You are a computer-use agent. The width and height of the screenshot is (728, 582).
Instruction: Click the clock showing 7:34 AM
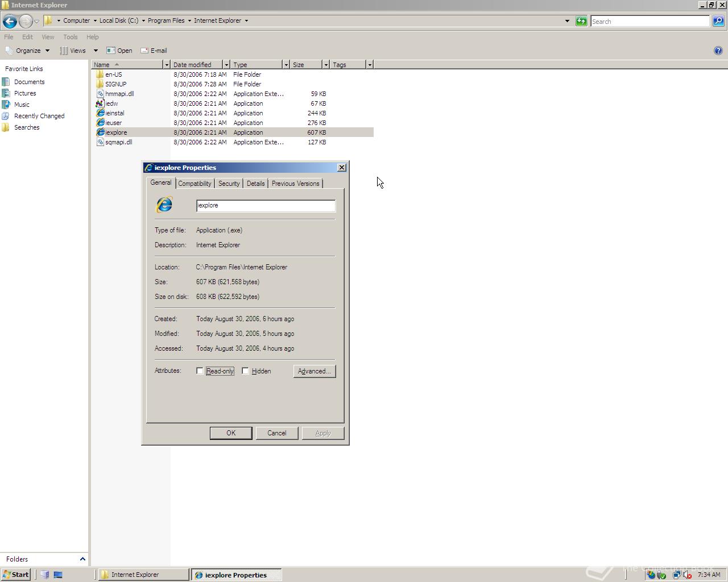pos(709,575)
